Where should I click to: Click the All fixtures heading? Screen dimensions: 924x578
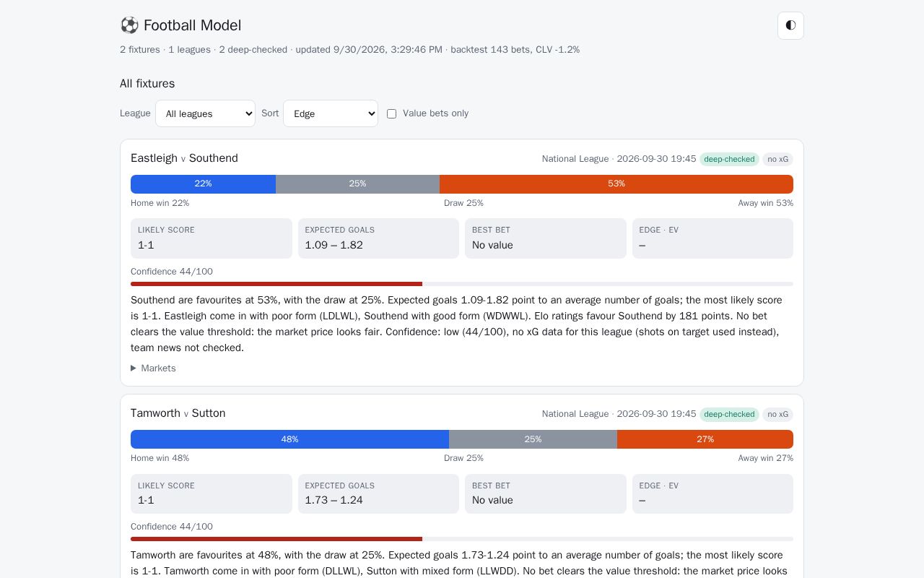pos(147,84)
